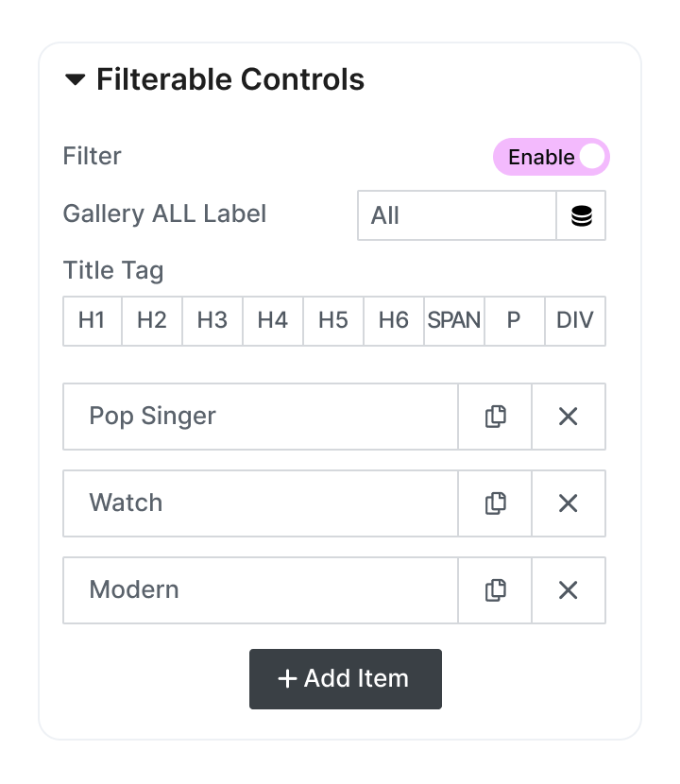Collapse the Filterable Controls section
The image size is (680, 784).
76,80
